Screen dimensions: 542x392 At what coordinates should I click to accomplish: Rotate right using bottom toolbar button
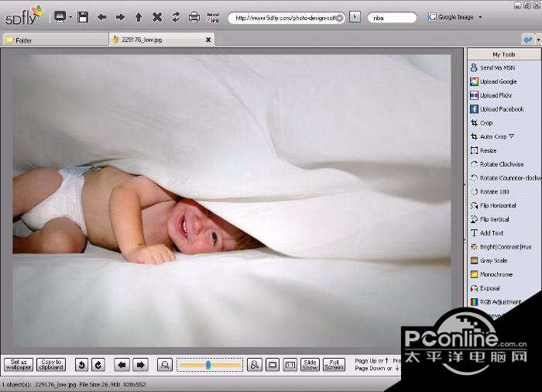point(98,365)
